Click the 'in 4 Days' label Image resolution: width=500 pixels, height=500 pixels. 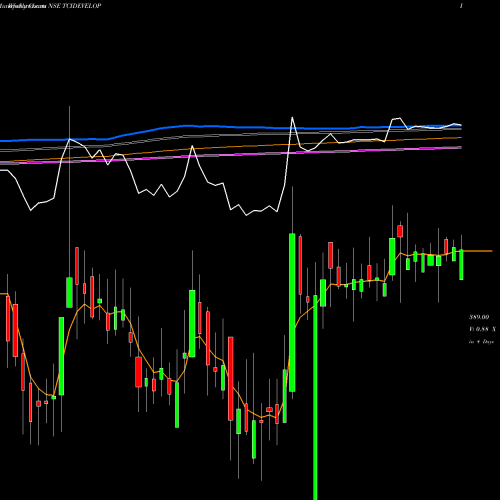click(481, 341)
